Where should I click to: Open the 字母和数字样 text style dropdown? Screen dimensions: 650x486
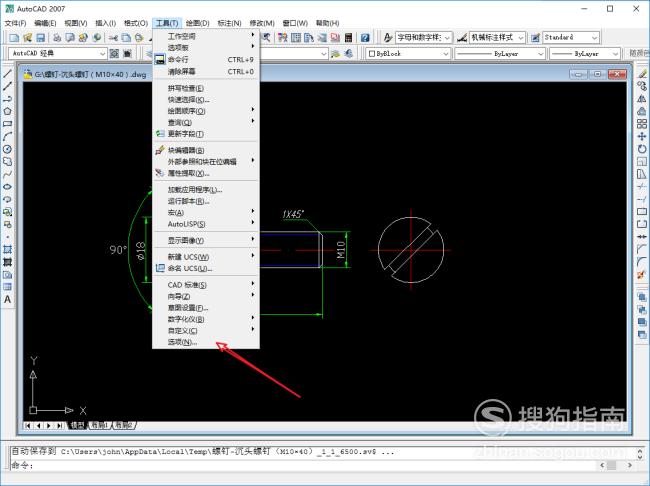423,38
